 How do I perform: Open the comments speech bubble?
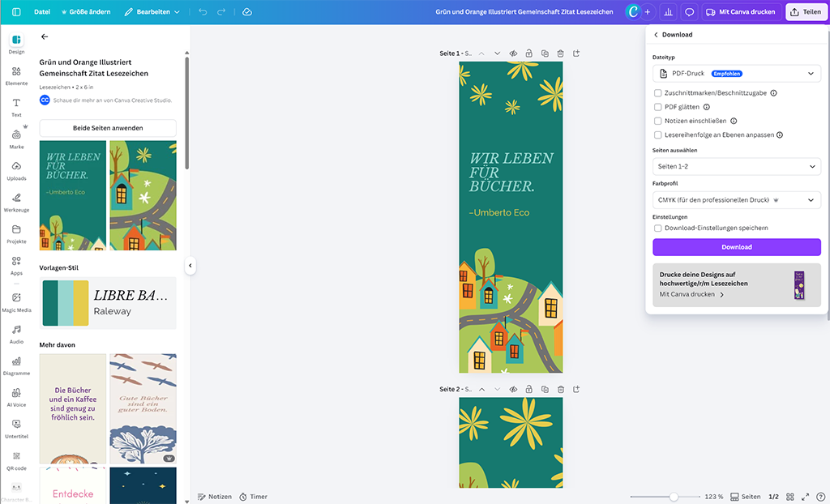(689, 11)
